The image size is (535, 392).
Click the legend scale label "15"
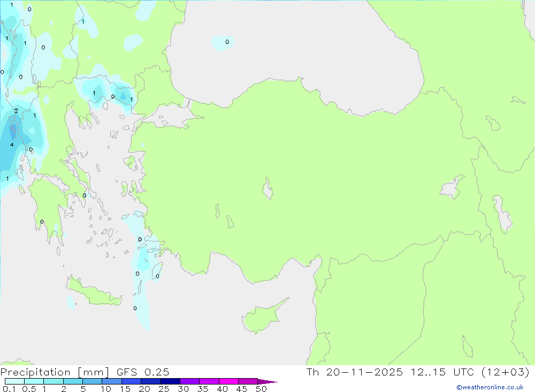pos(125,389)
